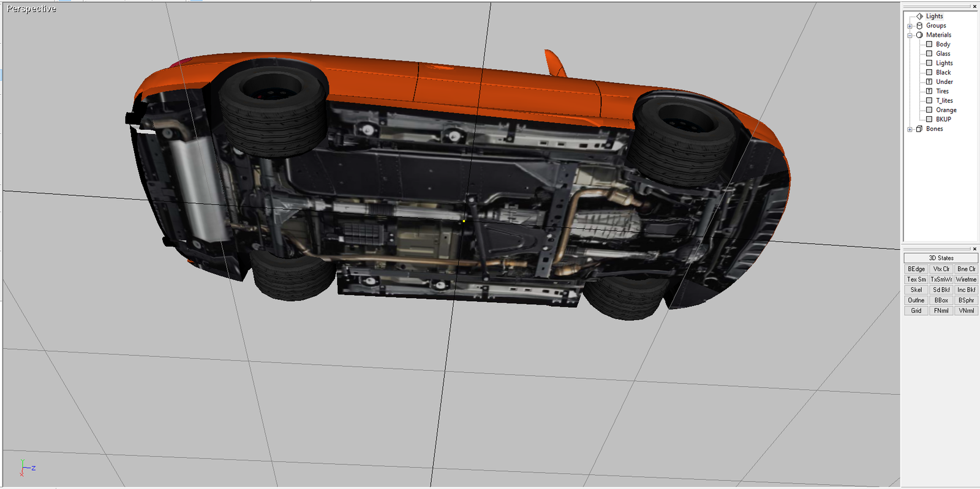Click the textured Under material icon

click(929, 82)
